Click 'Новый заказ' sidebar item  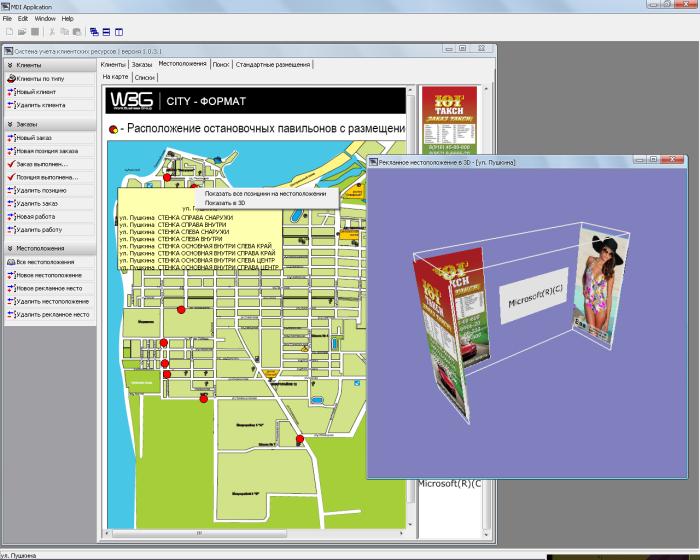(x=50, y=138)
